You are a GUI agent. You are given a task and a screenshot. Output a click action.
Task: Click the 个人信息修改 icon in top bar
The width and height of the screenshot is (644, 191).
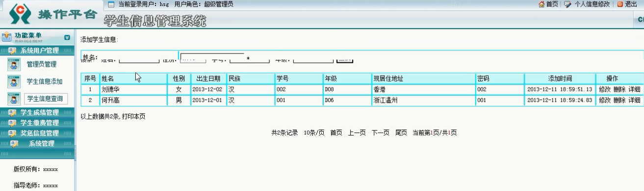[x=568, y=4]
